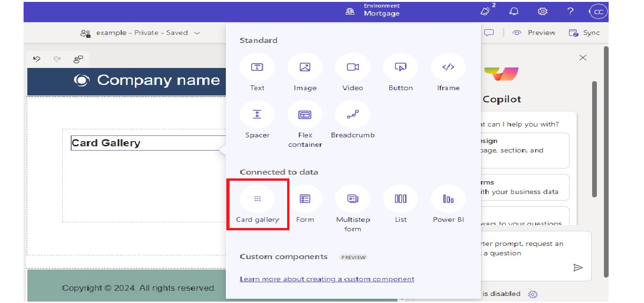644x303 pixels.
Task: Close the Copilot panel
Action: (583, 58)
